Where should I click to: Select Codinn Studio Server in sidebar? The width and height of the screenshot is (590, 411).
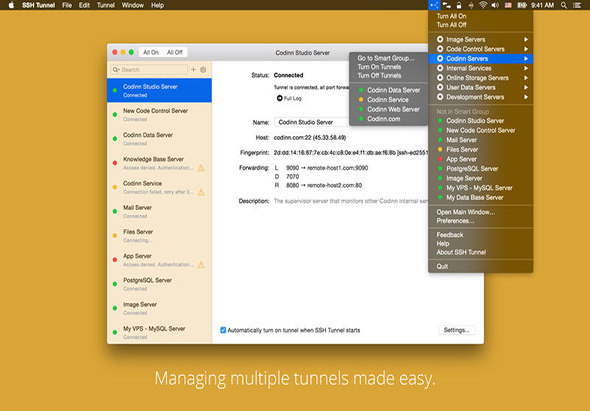(x=160, y=90)
